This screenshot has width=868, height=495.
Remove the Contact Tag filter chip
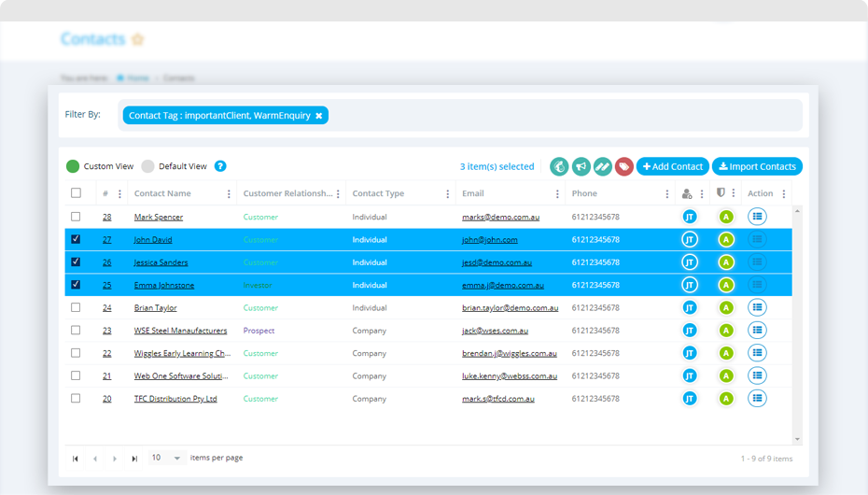click(x=319, y=116)
